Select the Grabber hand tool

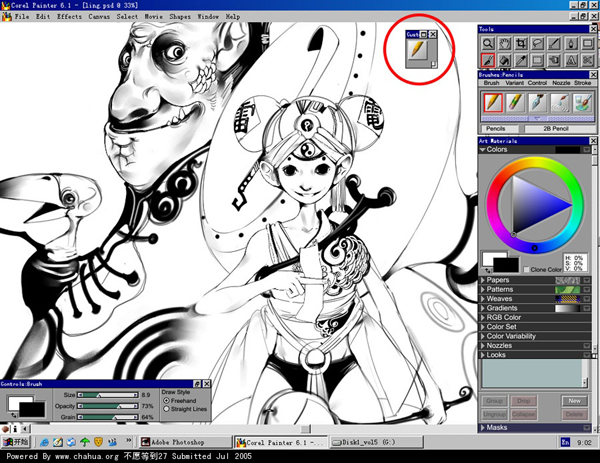tap(504, 44)
